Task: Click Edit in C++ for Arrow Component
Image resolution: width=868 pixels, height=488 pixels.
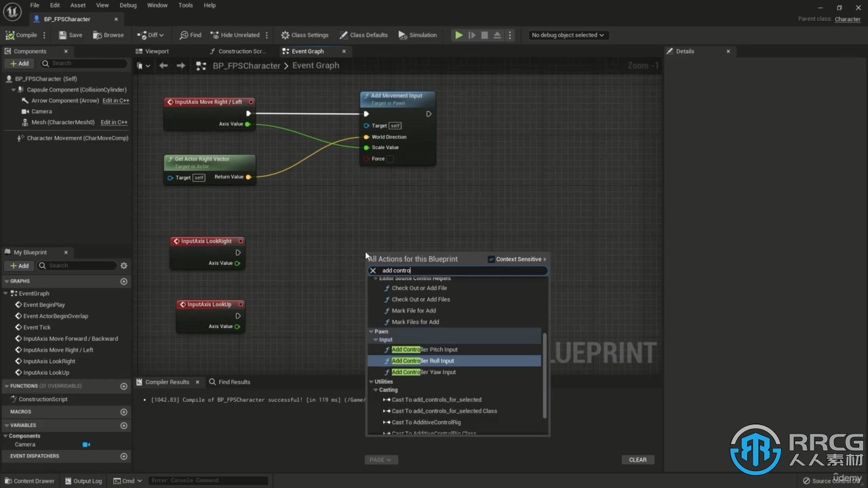Action: 116,101
